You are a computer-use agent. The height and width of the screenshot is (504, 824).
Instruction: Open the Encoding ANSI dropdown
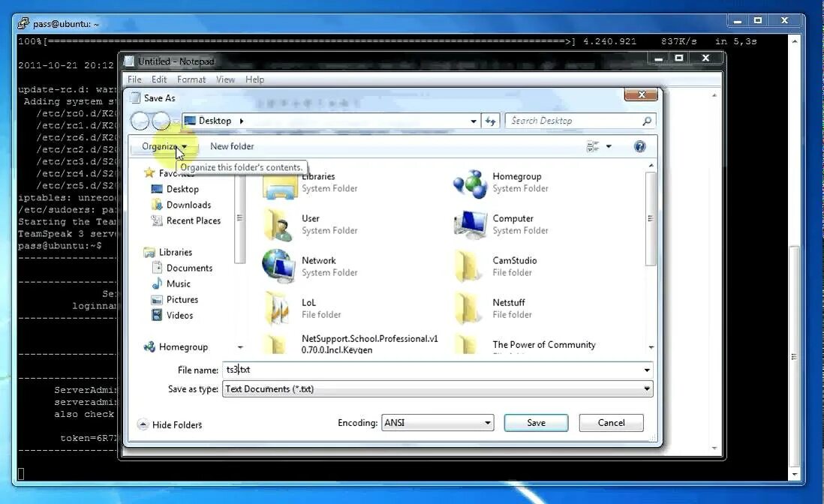pos(438,423)
